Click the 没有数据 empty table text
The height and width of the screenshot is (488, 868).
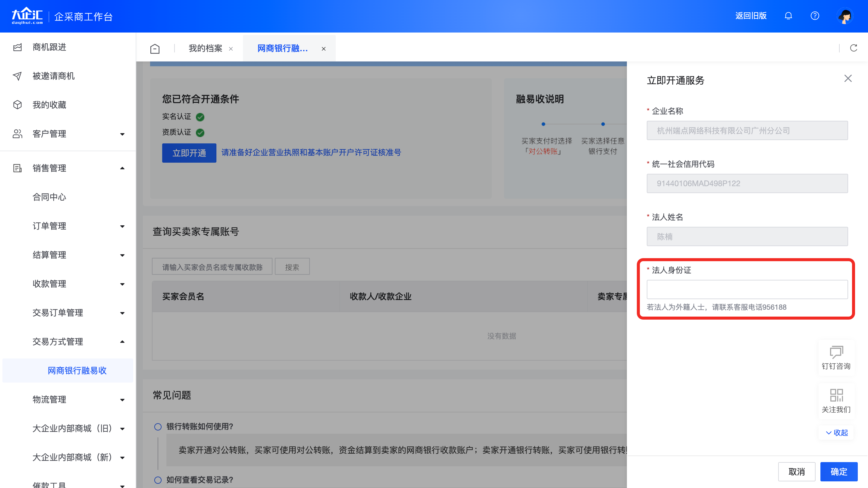502,336
